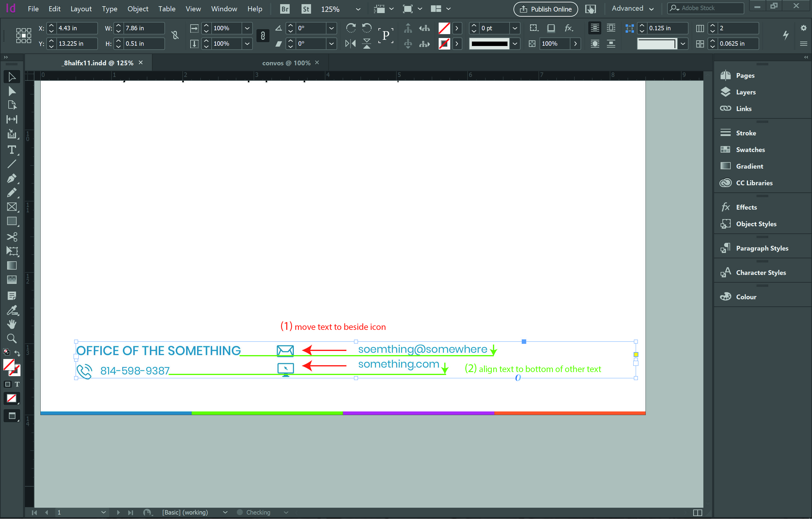812x519 pixels.
Task: Activate the Type tool
Action: (x=12, y=149)
